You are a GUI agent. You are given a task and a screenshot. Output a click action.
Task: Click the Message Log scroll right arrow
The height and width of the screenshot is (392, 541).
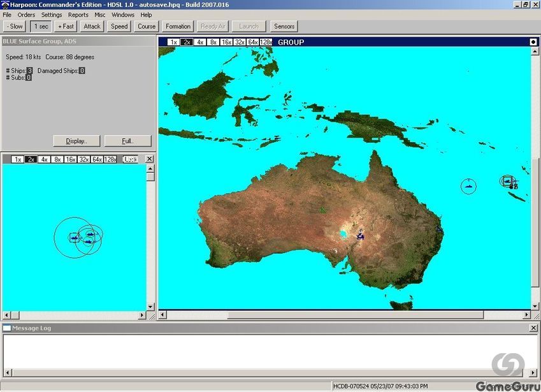533,373
